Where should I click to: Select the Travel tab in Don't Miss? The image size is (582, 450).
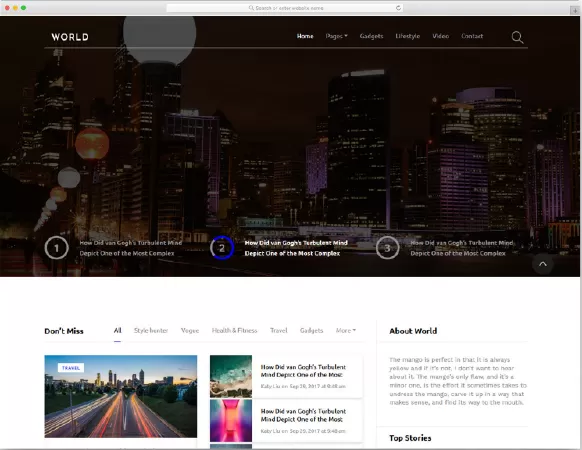[279, 330]
